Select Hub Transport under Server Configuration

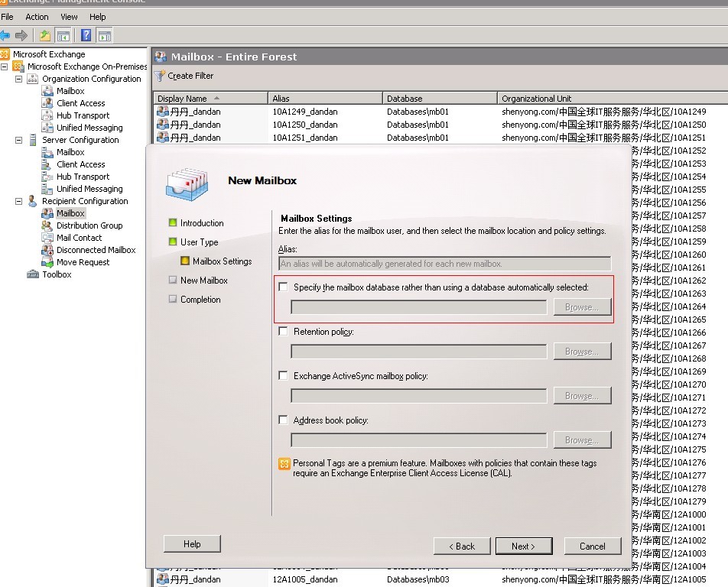pyautogui.click(x=83, y=177)
